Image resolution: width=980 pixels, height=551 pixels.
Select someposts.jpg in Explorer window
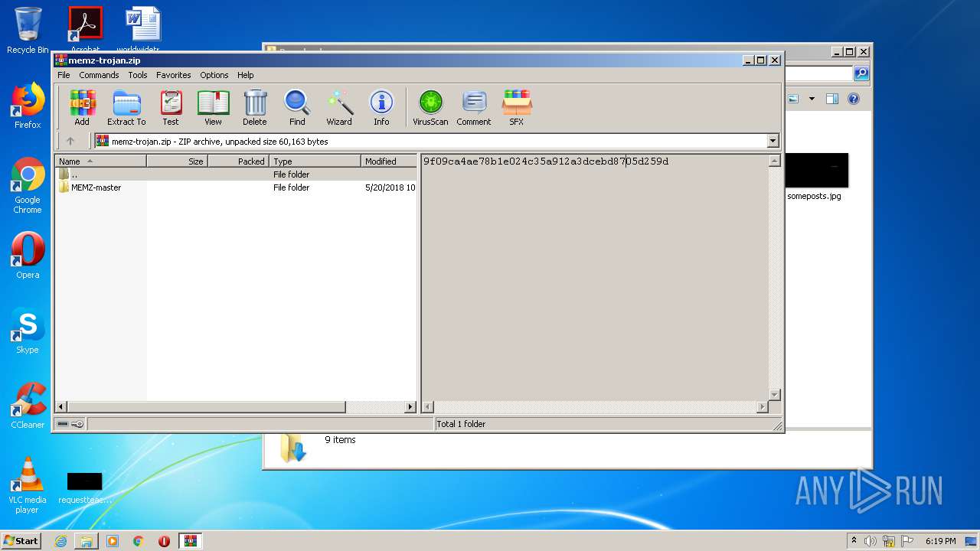coord(815,178)
